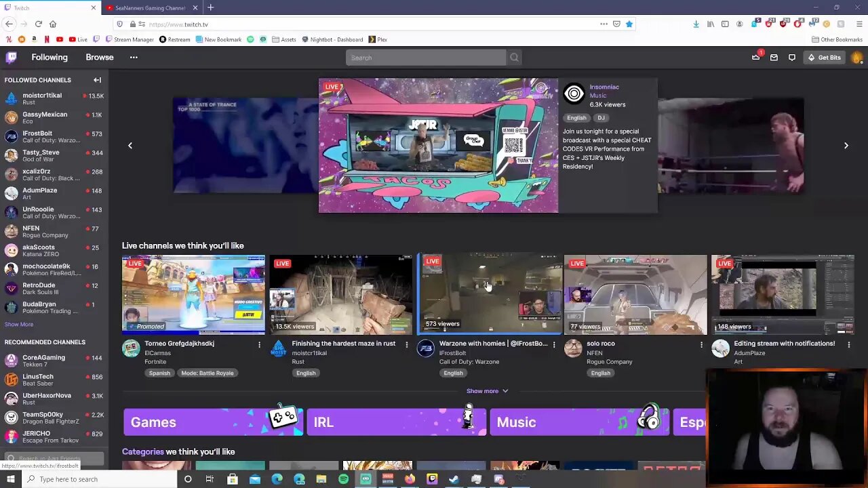Expand followed list with Show more

click(19, 325)
